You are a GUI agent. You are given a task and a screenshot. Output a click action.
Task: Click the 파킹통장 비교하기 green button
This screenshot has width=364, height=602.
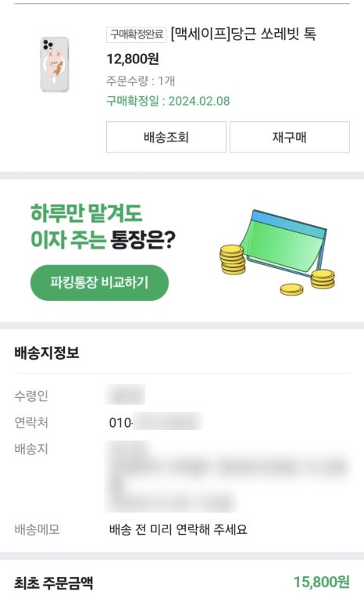[99, 282]
